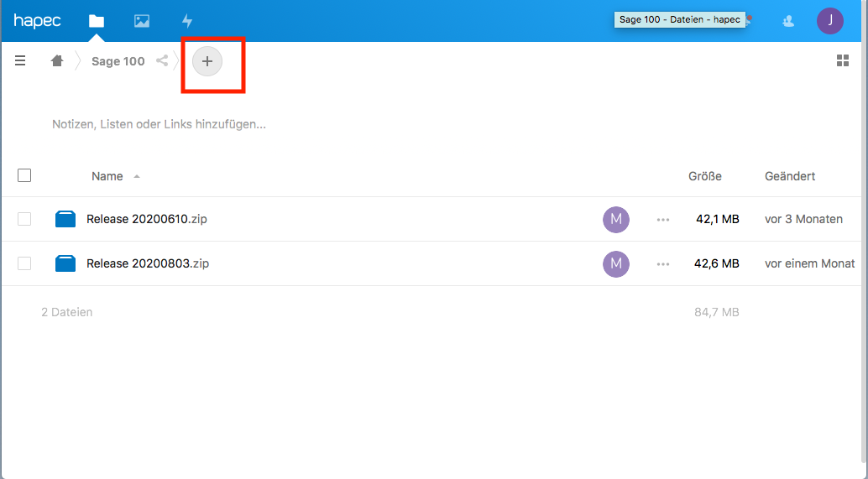The image size is (868, 479).
Task: Open the Activity lightning bolt icon
Action: tap(187, 21)
